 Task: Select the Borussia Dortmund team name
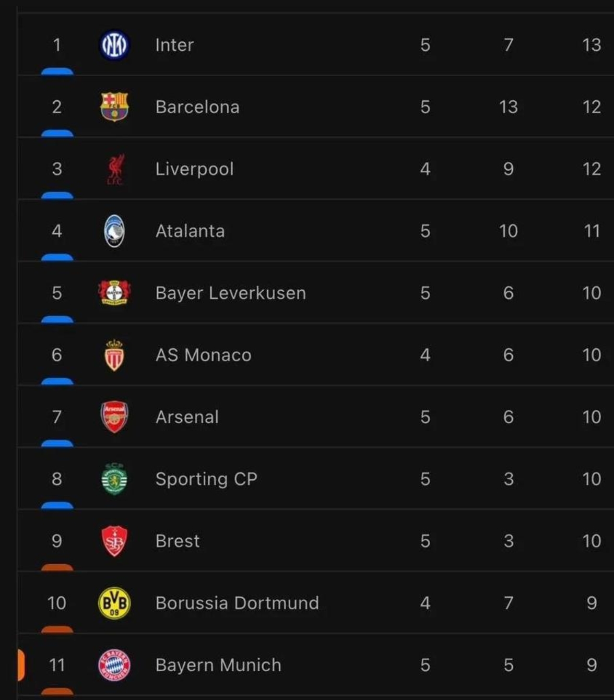click(x=237, y=603)
